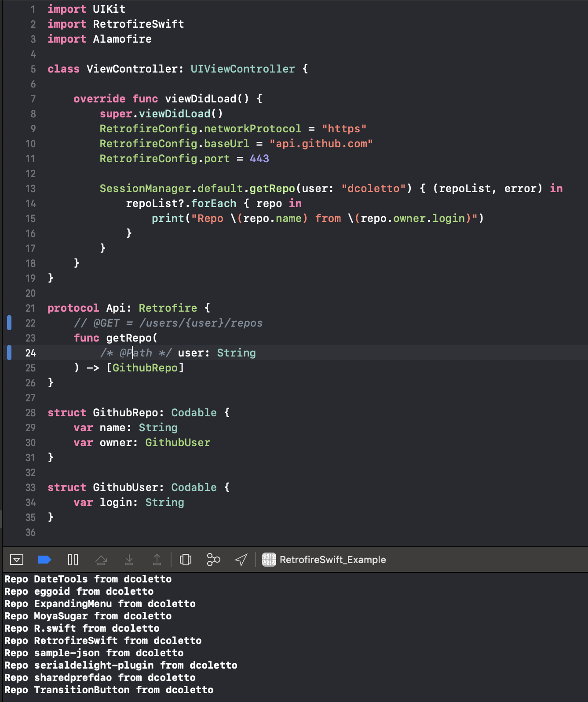
Task: Click the '@GET = /users/{user}/repos' comment
Action: pos(178,323)
